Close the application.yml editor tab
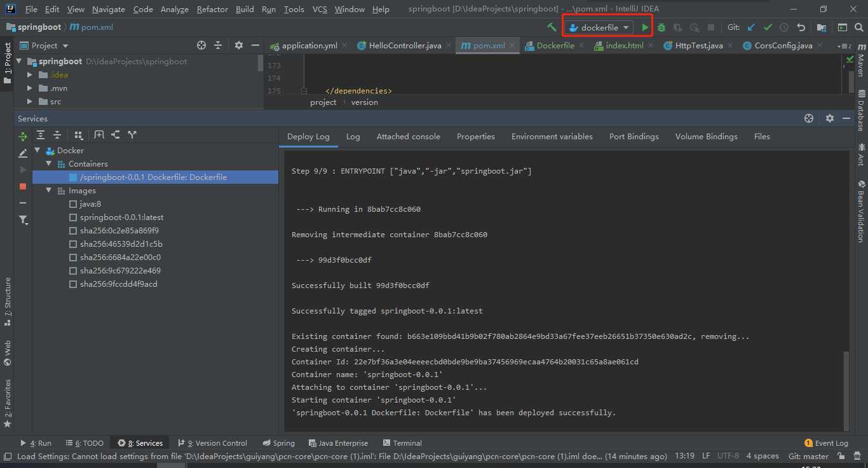Image resolution: width=868 pixels, height=468 pixels. click(344, 46)
